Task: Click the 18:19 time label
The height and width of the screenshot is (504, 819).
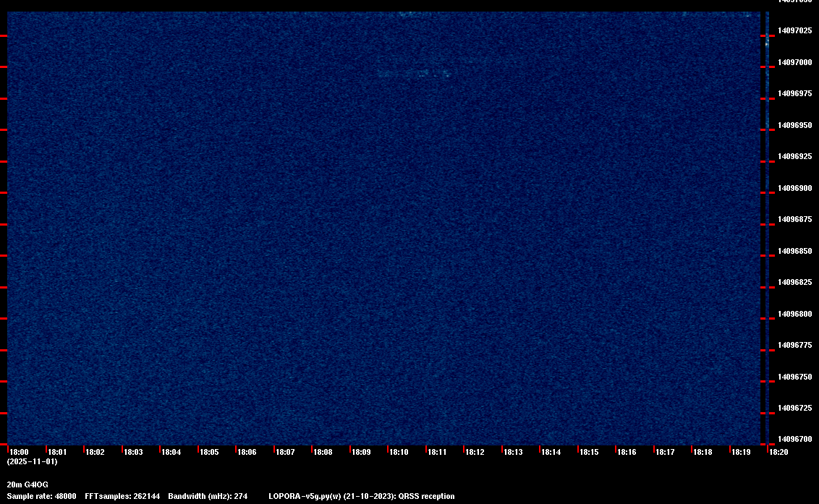Action: [x=741, y=452]
